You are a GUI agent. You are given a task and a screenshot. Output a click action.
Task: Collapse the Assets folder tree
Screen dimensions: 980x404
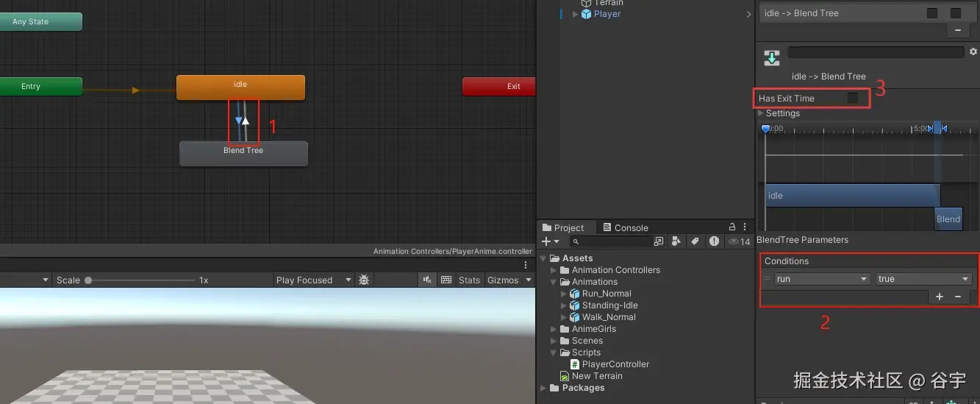(543, 258)
